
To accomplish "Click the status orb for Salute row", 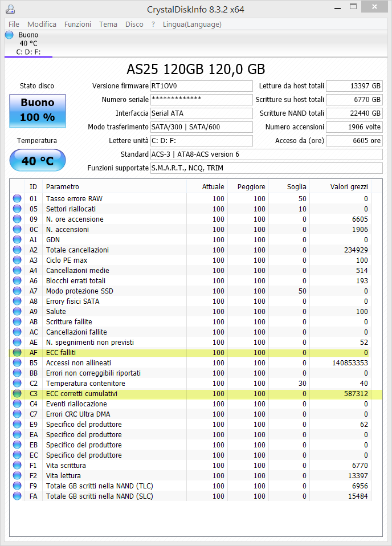I will (x=17, y=312).
